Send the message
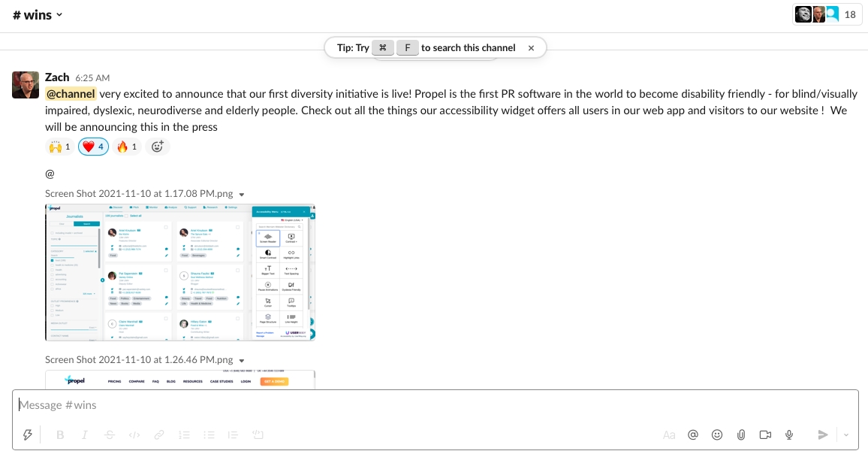 pyautogui.click(x=823, y=435)
